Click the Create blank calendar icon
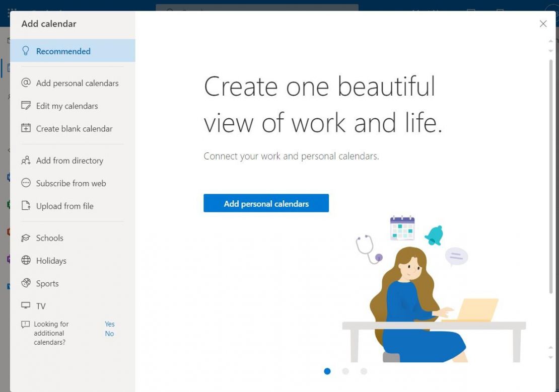The image size is (559, 392). (x=26, y=128)
